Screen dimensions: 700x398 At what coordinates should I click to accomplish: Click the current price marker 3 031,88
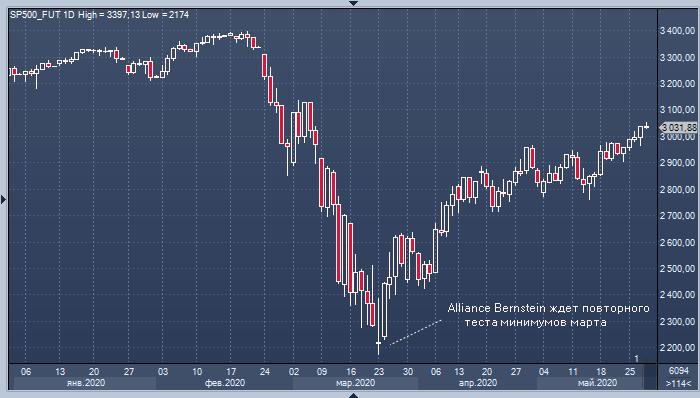679,128
